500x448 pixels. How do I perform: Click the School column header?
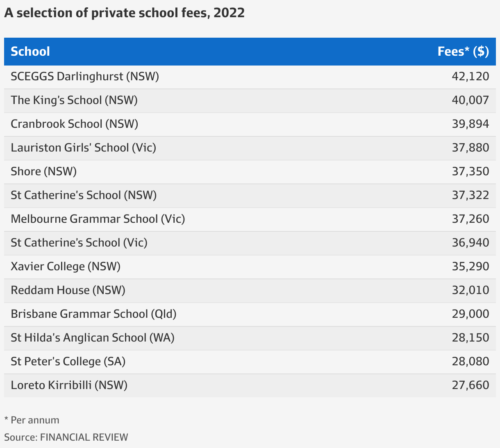coord(30,52)
